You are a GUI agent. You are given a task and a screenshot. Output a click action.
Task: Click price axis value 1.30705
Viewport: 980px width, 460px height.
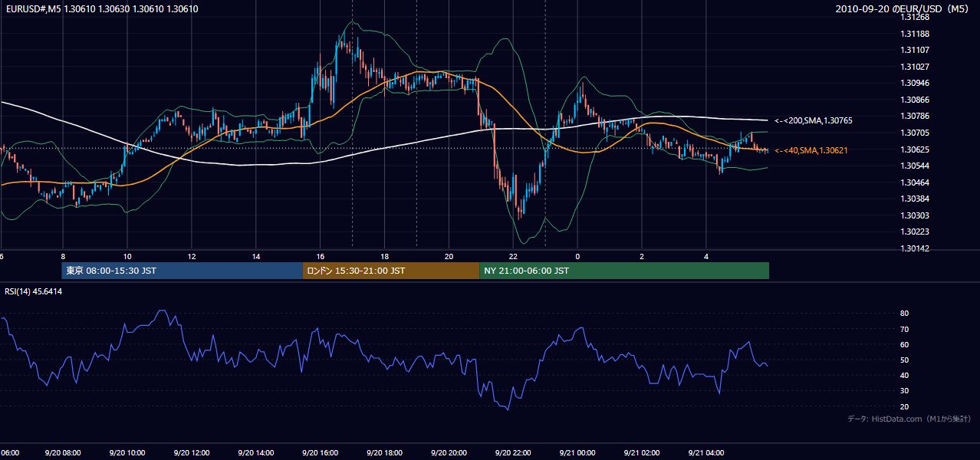tap(916, 133)
